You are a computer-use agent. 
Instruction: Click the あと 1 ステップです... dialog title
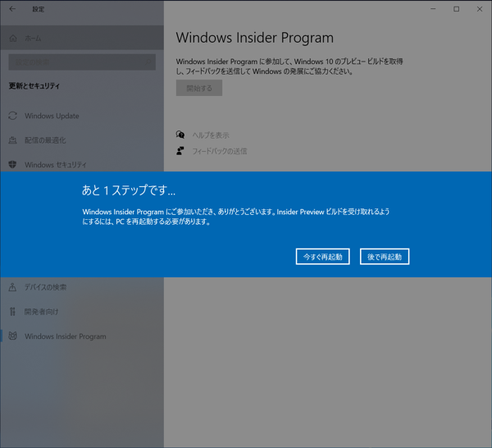coord(129,190)
